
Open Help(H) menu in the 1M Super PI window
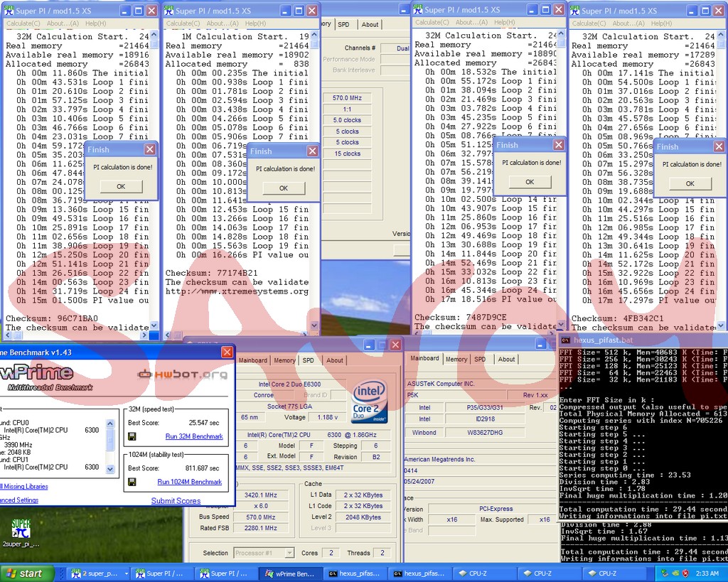click(x=255, y=23)
